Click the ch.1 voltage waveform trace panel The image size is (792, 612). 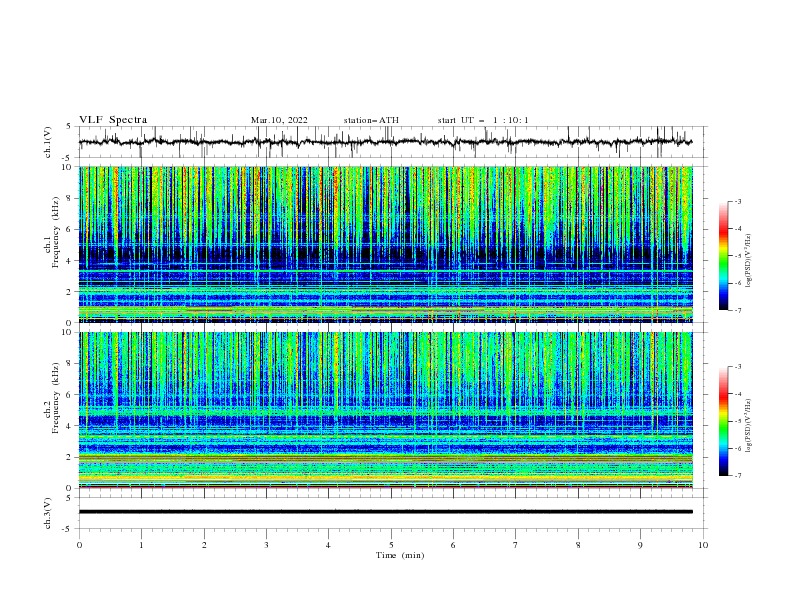tap(393, 142)
